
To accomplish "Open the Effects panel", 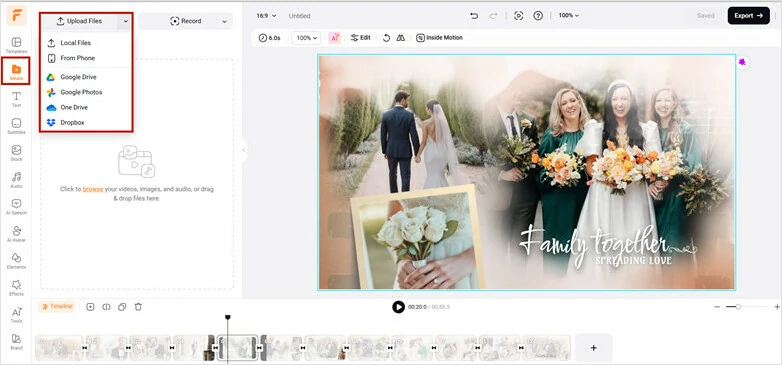I will (16, 287).
